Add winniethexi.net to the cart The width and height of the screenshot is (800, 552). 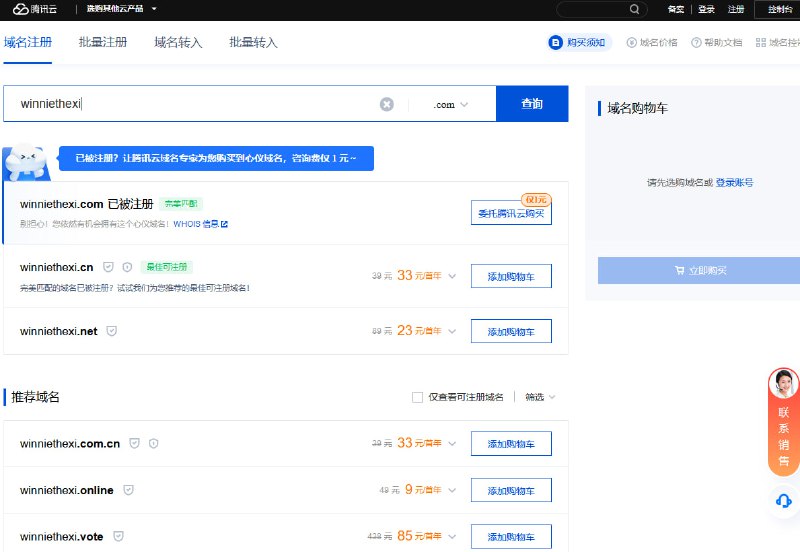pos(511,331)
